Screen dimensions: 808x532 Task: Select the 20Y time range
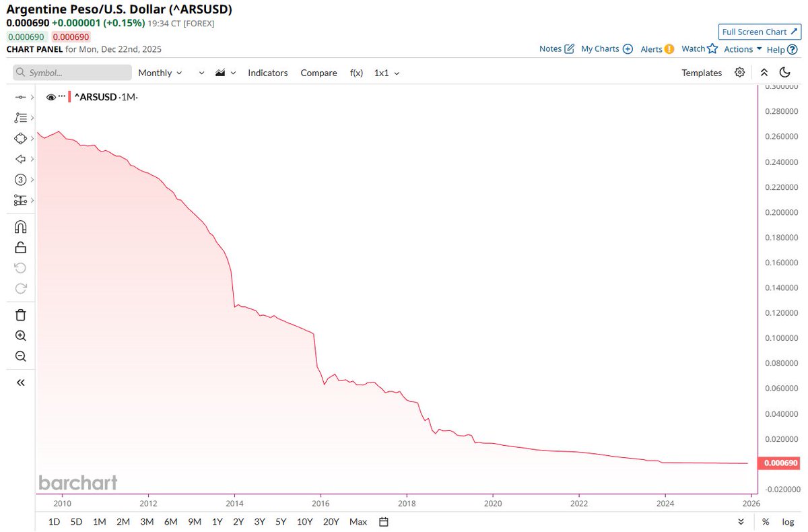tap(331, 521)
